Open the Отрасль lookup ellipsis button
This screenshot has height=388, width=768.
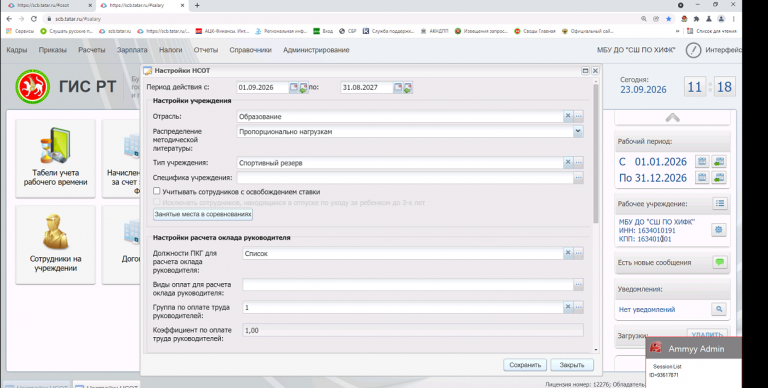click(578, 116)
